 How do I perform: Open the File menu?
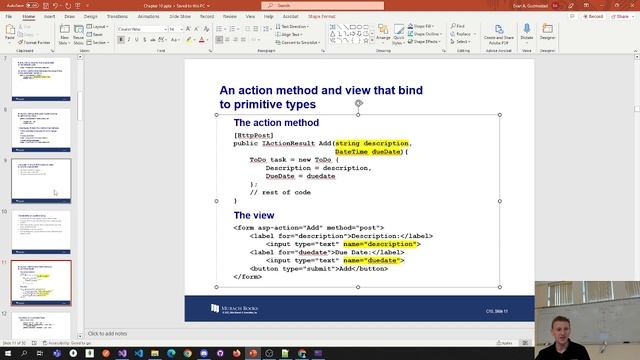pos(9,16)
